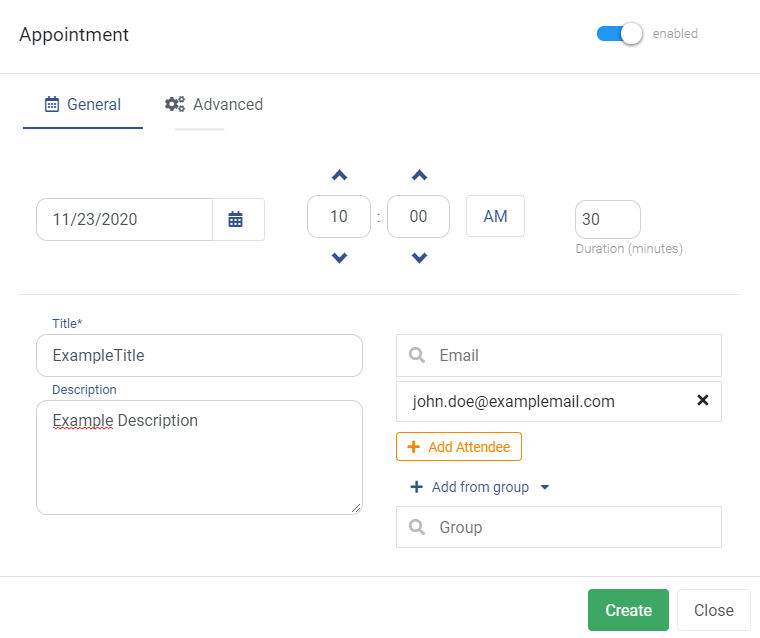The width and height of the screenshot is (760, 638).
Task: Toggle the enabled switch off
Action: (619, 34)
